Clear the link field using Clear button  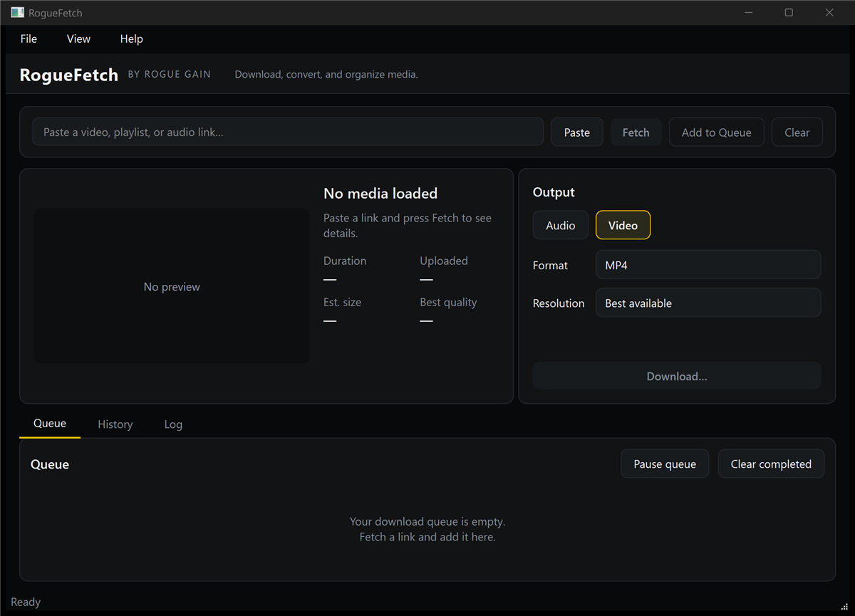[797, 132]
